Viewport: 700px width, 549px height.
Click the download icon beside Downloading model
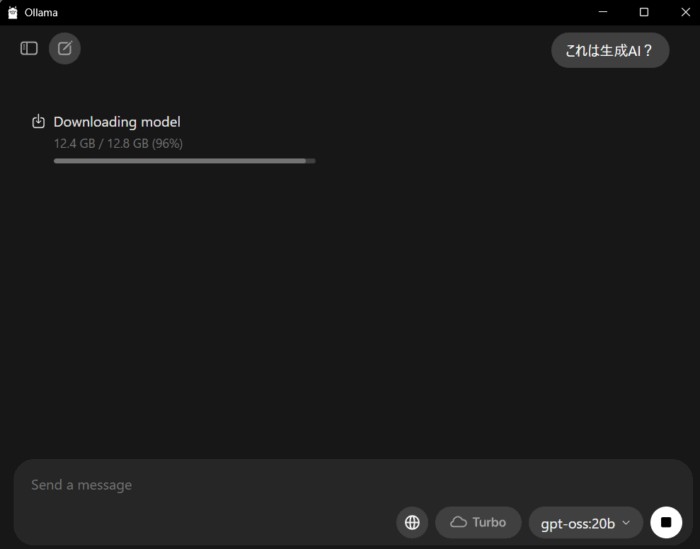(x=38, y=121)
